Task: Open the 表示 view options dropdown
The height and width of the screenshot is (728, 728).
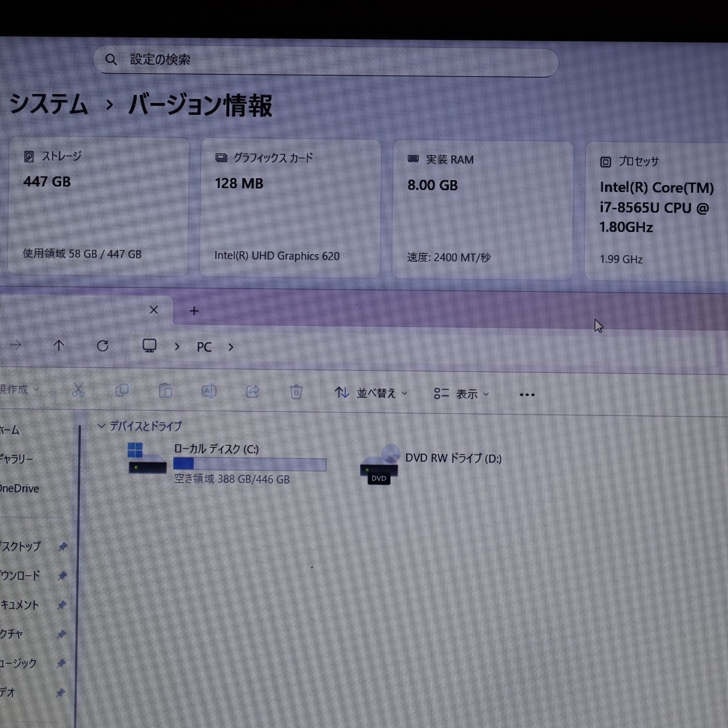Action: tap(466, 394)
